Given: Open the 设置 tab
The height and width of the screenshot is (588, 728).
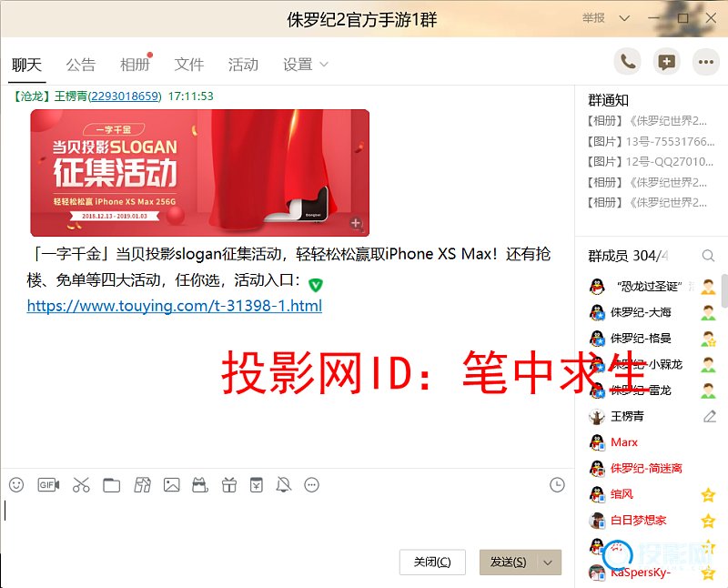Looking at the screenshot, I should [298, 65].
